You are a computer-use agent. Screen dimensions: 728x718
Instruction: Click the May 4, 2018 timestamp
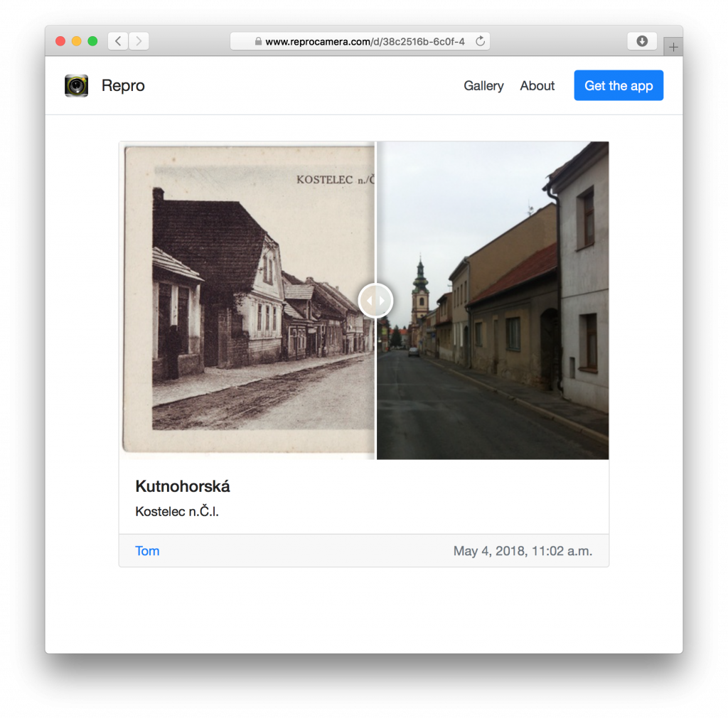point(523,551)
